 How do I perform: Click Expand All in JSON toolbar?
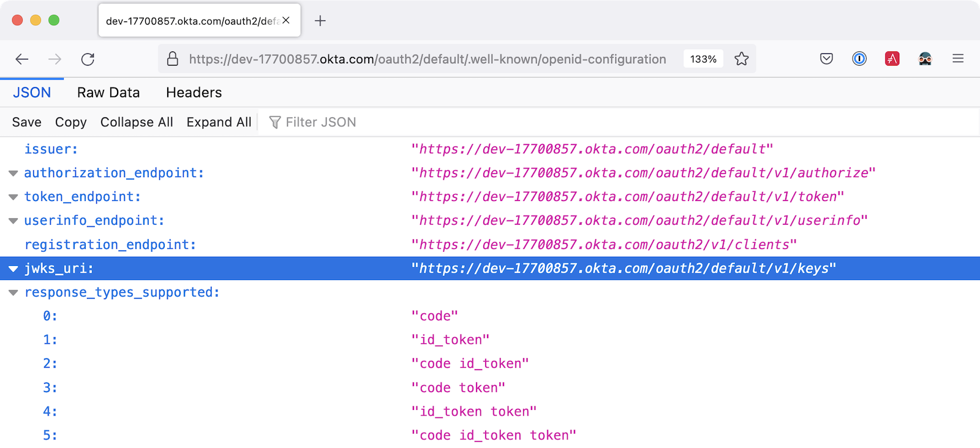219,122
